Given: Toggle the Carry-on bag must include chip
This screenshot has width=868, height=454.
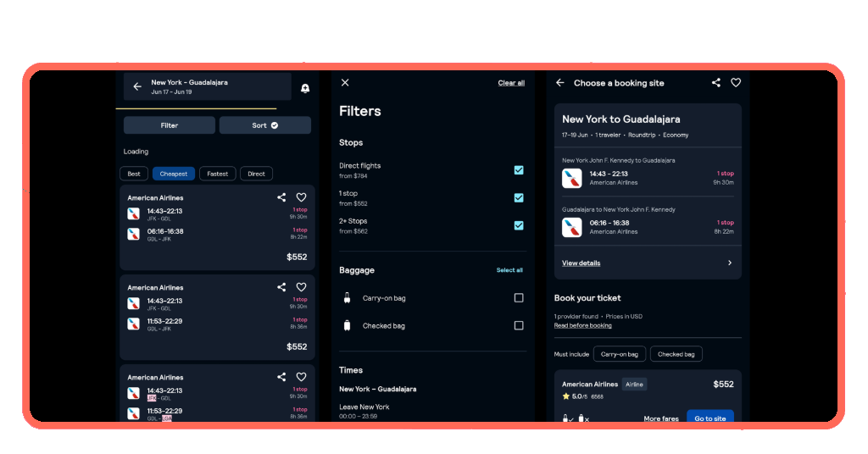Looking at the screenshot, I should [x=620, y=354].
